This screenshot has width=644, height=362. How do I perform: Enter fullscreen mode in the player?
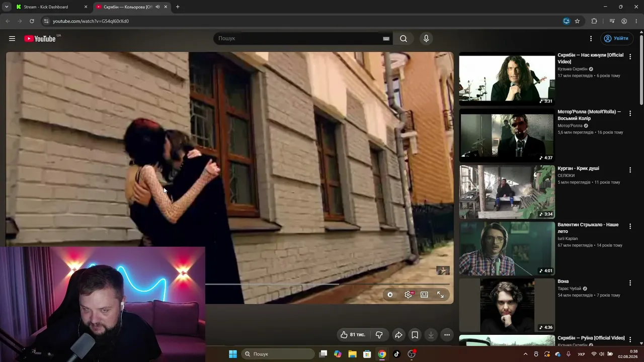click(x=440, y=295)
